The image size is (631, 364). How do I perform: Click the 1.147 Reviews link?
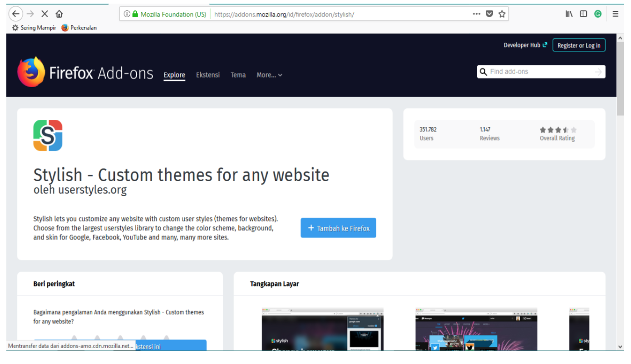pyautogui.click(x=489, y=134)
